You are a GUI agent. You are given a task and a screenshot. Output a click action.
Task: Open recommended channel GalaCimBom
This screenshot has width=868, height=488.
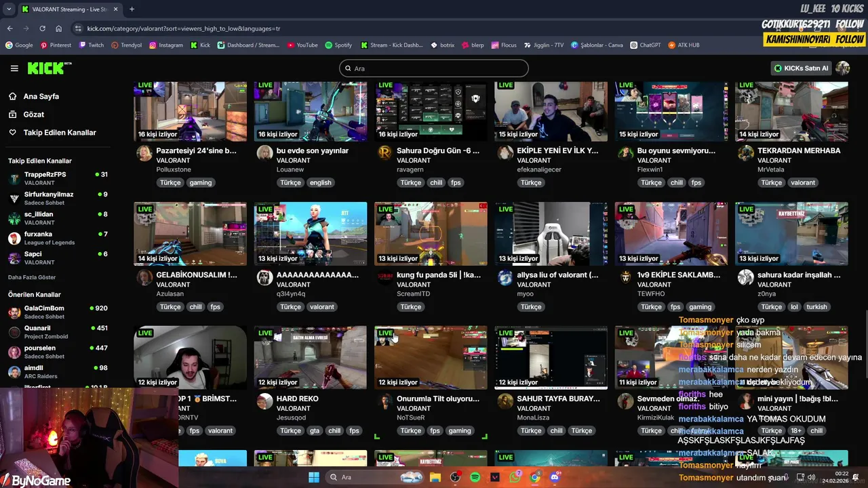click(58, 312)
